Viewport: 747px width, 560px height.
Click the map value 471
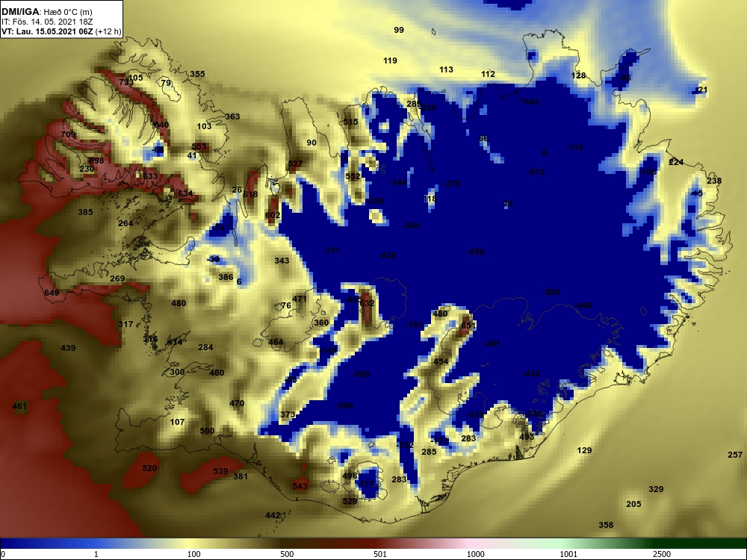[x=300, y=299]
